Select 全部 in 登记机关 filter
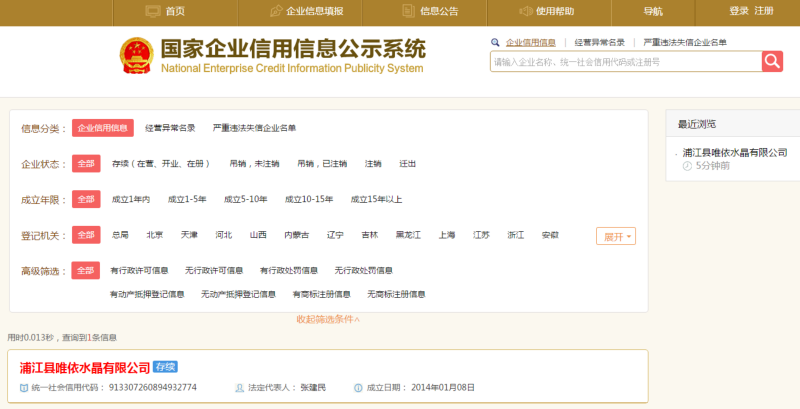This screenshot has width=800, height=409. coord(86,235)
